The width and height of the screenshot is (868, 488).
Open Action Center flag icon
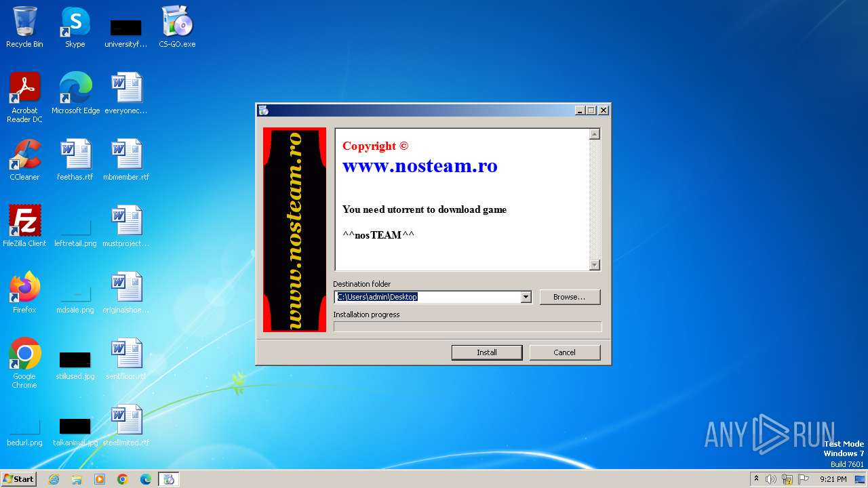(x=804, y=479)
